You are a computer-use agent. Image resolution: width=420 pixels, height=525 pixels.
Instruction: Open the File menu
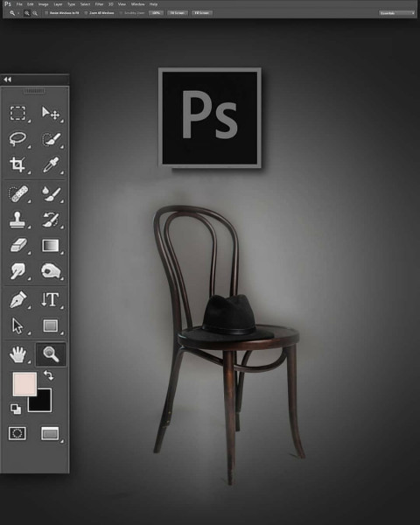tap(19, 4)
